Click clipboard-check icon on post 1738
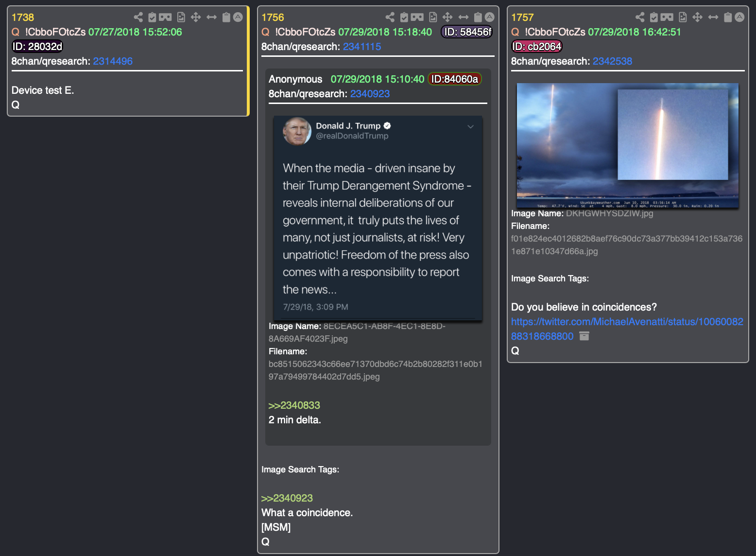756x556 pixels. tap(152, 17)
